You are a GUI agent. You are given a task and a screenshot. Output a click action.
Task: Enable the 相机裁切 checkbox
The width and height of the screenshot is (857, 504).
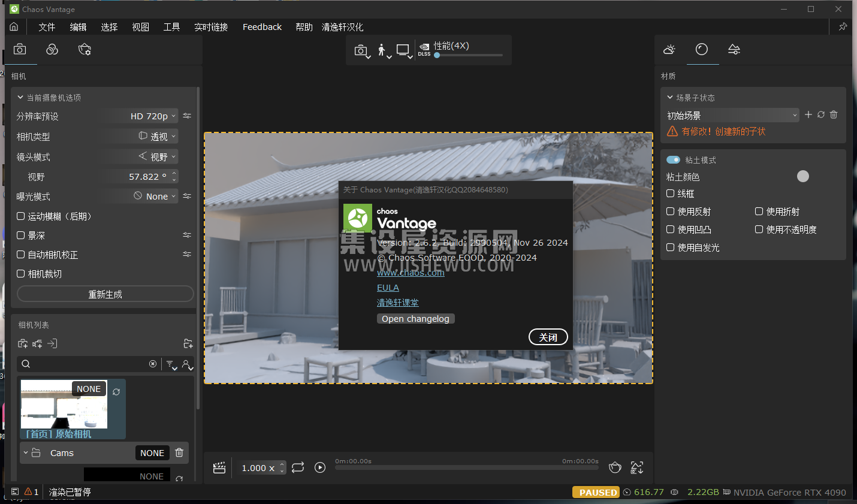point(20,274)
